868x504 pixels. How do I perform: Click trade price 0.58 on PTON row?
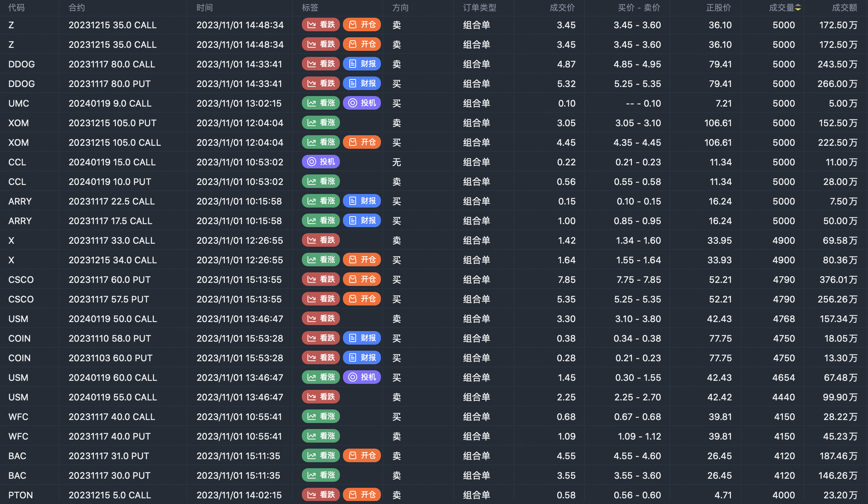566,495
